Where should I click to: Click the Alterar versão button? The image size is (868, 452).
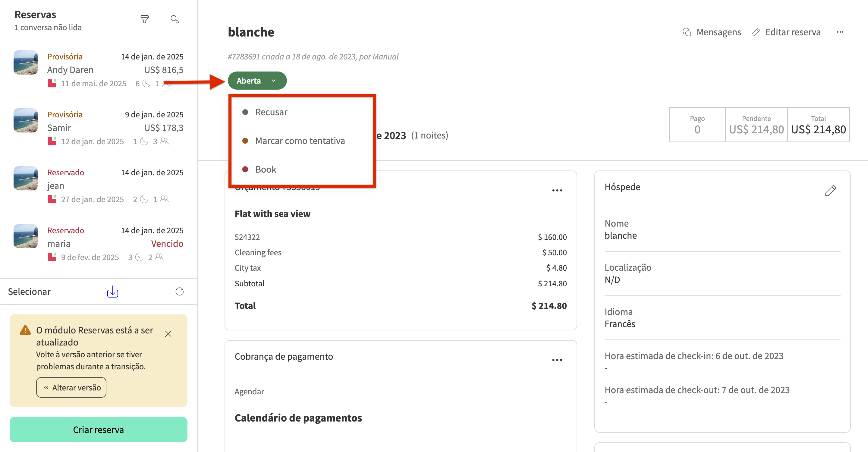[71, 387]
